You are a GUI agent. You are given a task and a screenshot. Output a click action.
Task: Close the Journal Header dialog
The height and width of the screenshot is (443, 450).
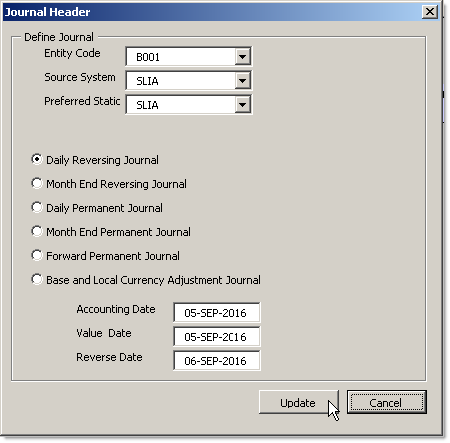[430, 12]
